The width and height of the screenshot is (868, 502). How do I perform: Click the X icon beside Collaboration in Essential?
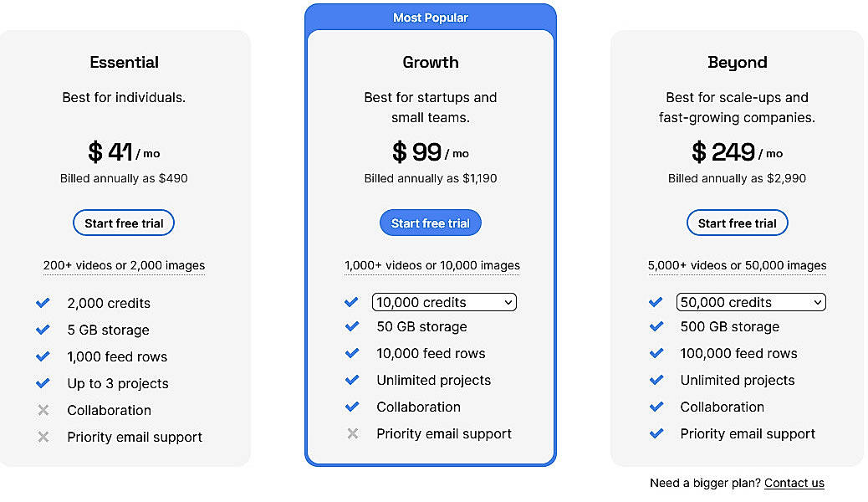click(43, 410)
